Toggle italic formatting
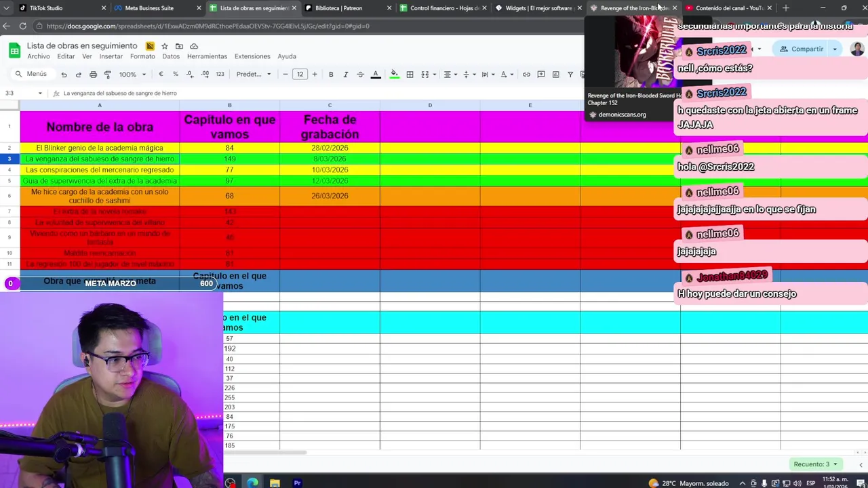The image size is (868, 488). 345,75
